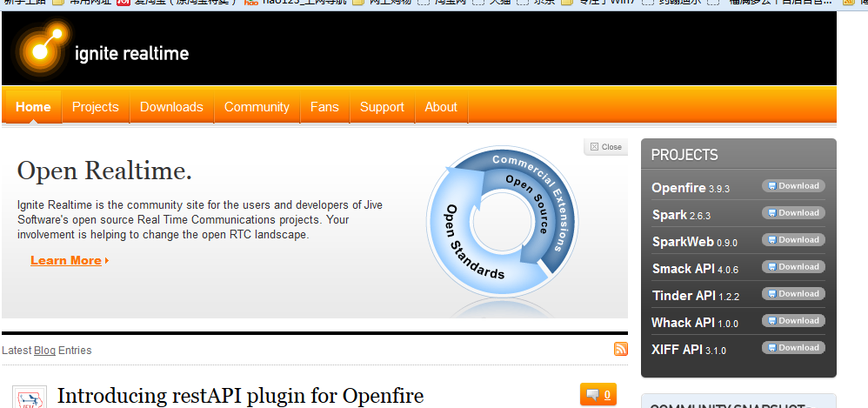
Task: Download Spark 2.6.3
Action: click(x=792, y=213)
